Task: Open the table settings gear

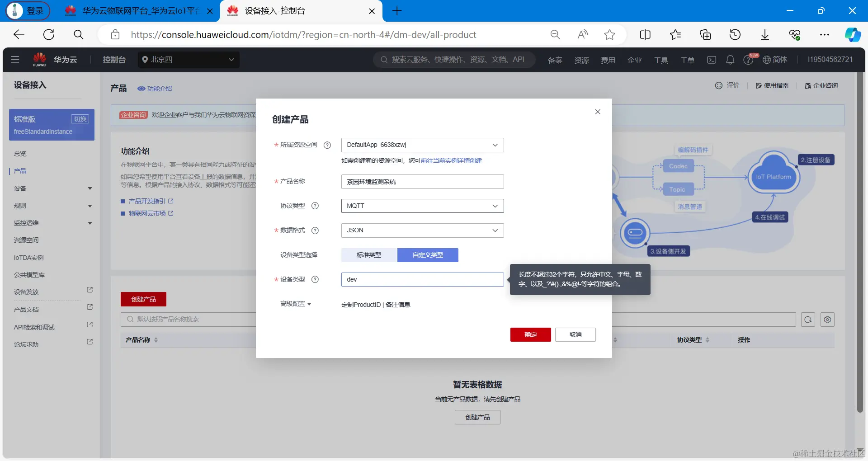Action: (x=827, y=320)
